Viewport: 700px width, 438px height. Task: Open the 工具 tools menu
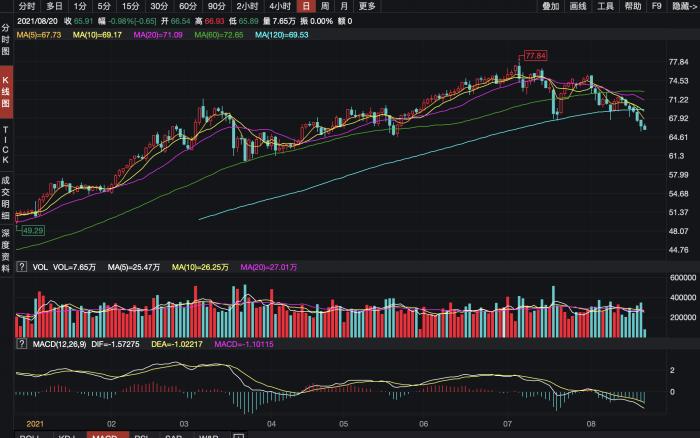(x=606, y=6)
